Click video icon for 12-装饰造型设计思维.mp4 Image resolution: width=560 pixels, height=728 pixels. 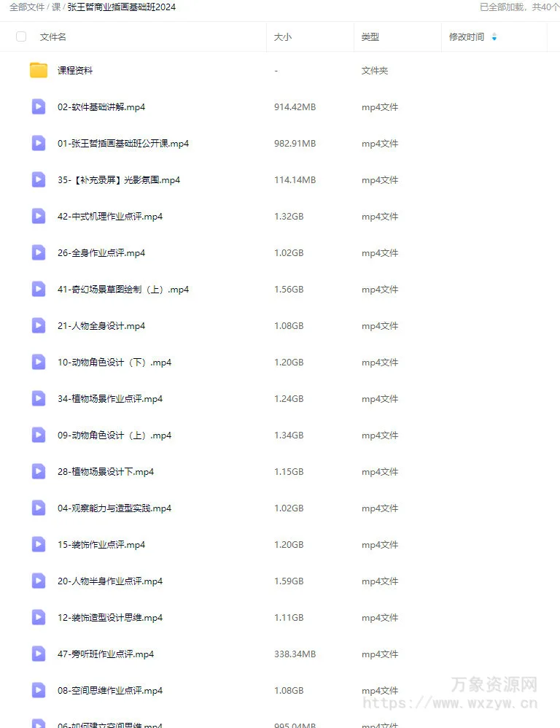tap(39, 617)
